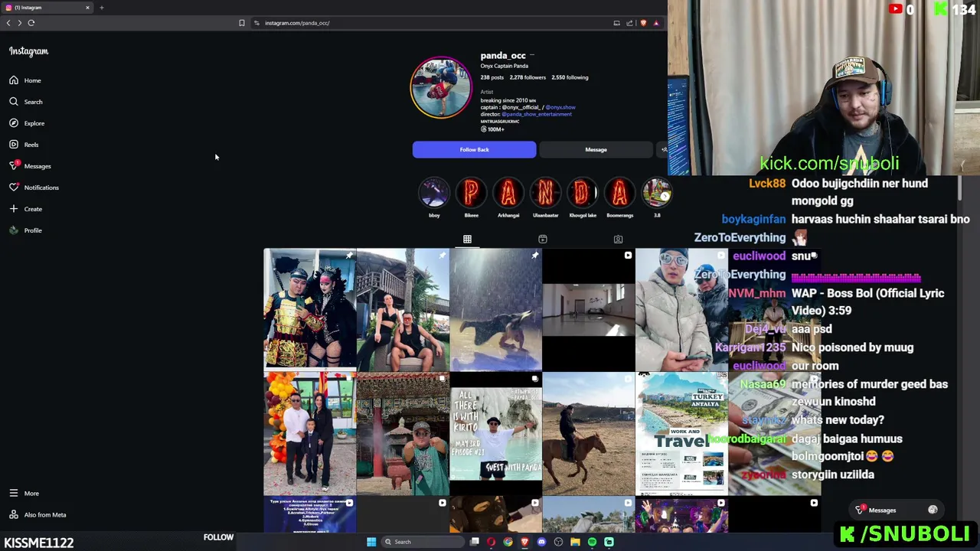Open pinned post of couple sitting outdoors

click(403, 310)
